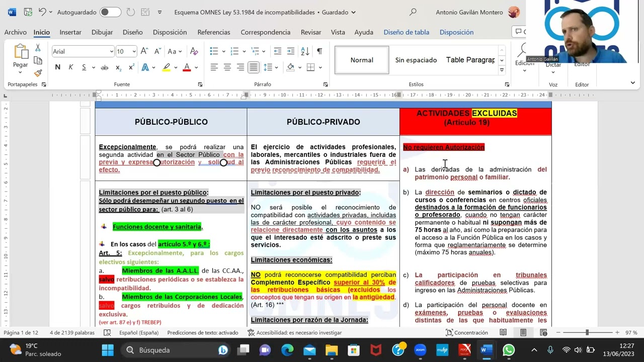
Task: Switch to the Diseño tab
Action: coord(133,32)
